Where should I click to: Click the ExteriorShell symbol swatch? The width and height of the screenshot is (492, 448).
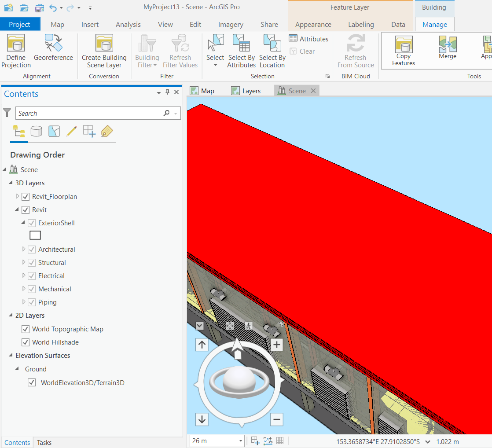click(x=35, y=235)
